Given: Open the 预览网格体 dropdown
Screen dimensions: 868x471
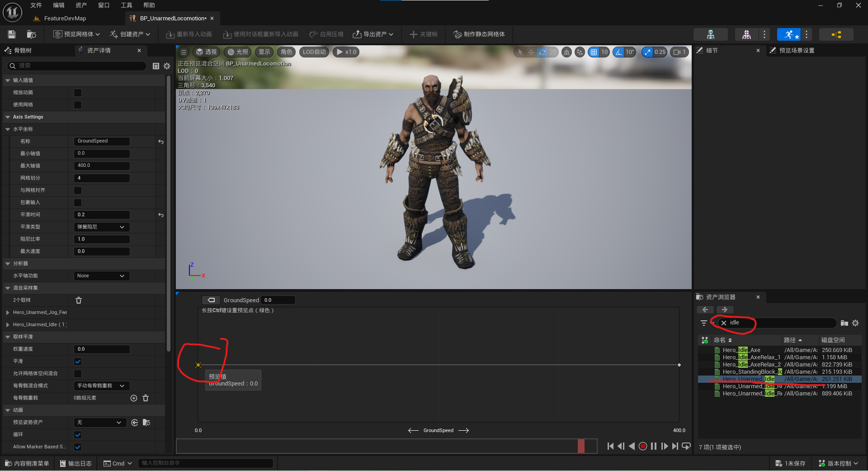Looking at the screenshot, I should pyautogui.click(x=77, y=34).
